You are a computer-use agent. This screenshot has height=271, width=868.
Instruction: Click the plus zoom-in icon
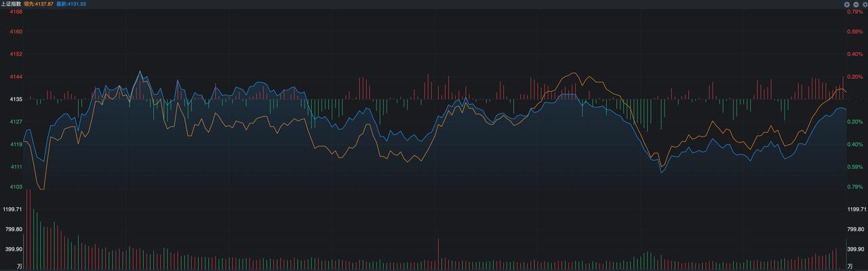click(x=847, y=4)
